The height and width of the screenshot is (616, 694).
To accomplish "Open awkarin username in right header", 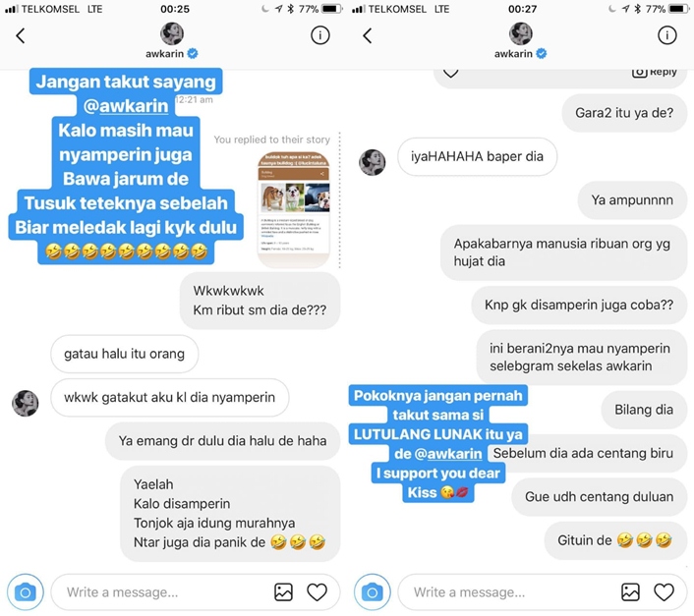I will tap(513, 53).
